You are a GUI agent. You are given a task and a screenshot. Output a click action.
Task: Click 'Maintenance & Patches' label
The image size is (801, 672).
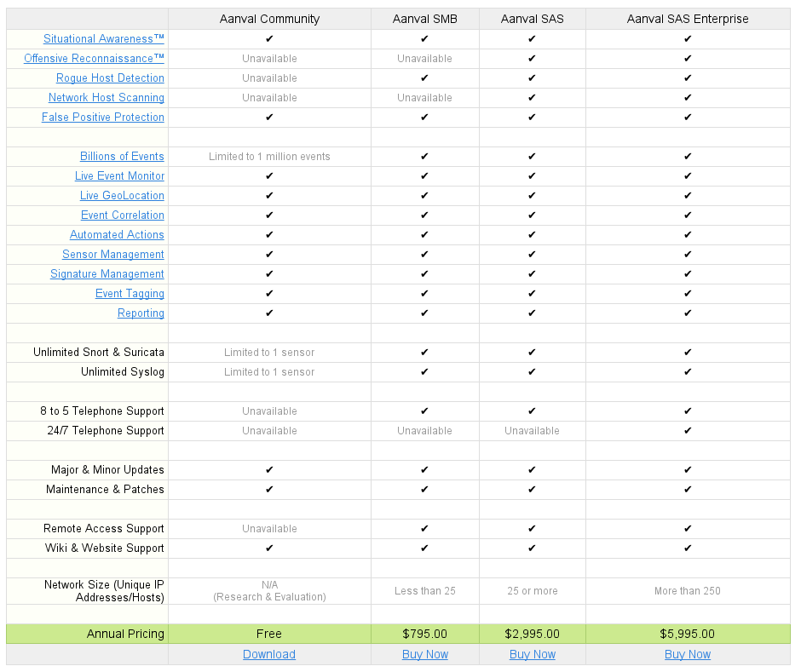click(105, 489)
